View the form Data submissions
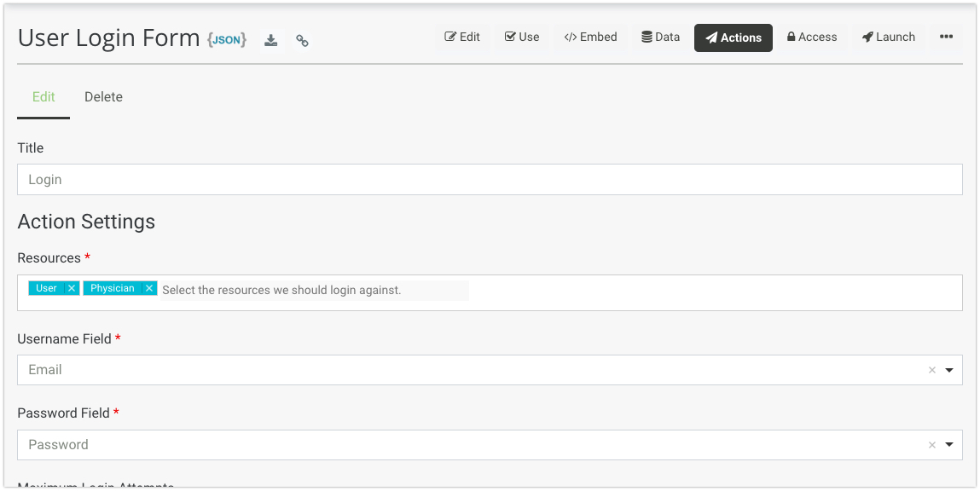This screenshot has width=980, height=491. (661, 38)
